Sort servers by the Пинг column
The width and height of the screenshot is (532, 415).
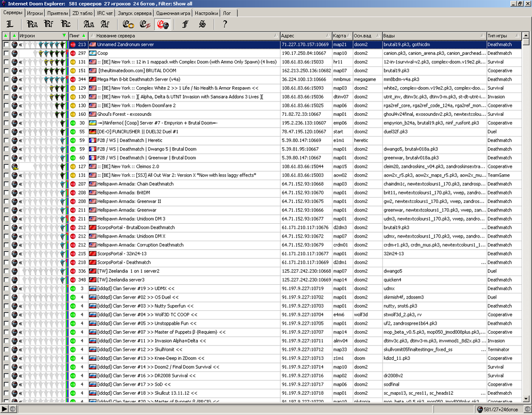[77, 36]
